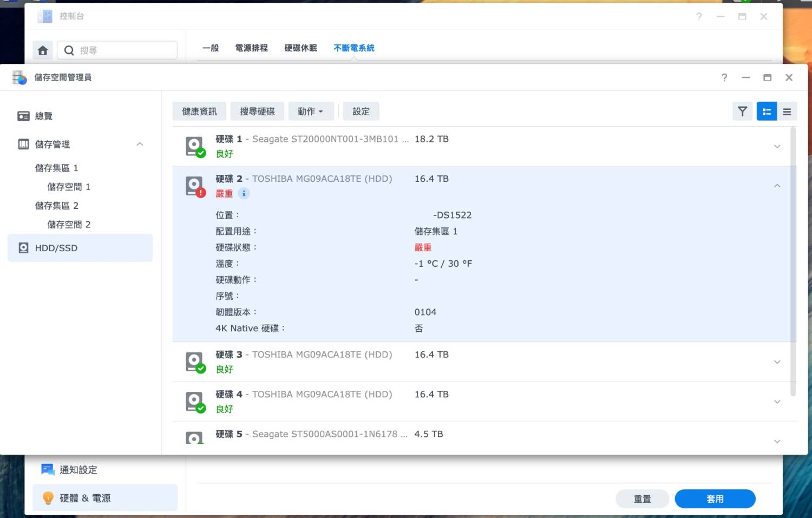Expand 硬碟 3 details
The width and height of the screenshot is (812, 518).
point(777,362)
